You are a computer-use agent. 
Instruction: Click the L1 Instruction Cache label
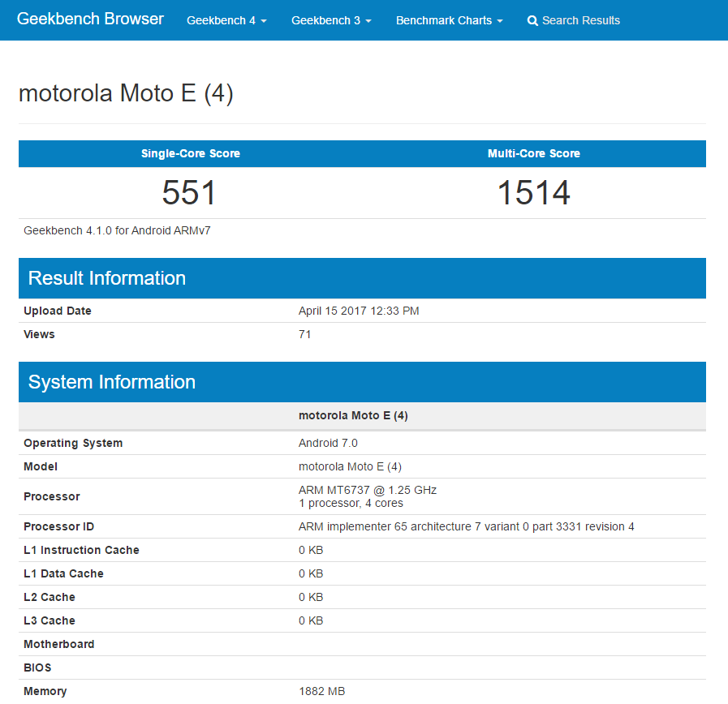[x=81, y=551]
